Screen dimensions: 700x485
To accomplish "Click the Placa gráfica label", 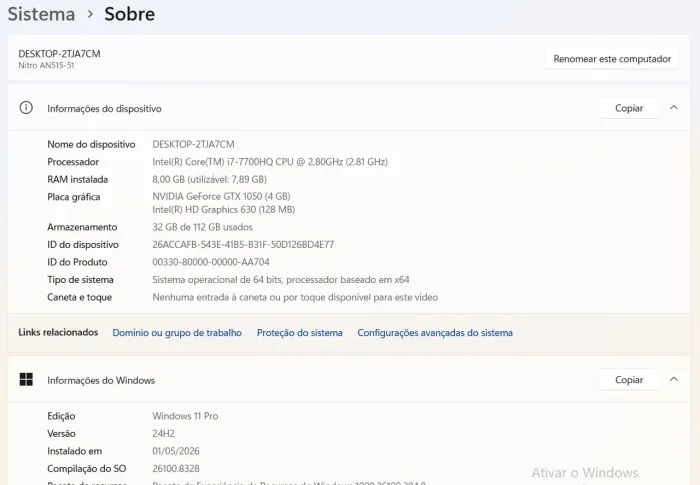I will (x=74, y=197).
